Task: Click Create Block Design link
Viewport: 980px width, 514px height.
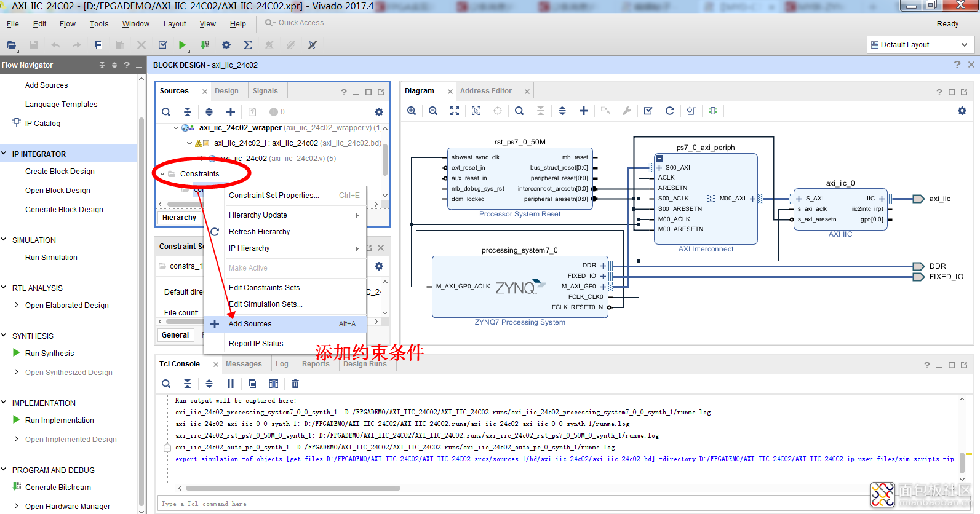Action: coord(60,172)
